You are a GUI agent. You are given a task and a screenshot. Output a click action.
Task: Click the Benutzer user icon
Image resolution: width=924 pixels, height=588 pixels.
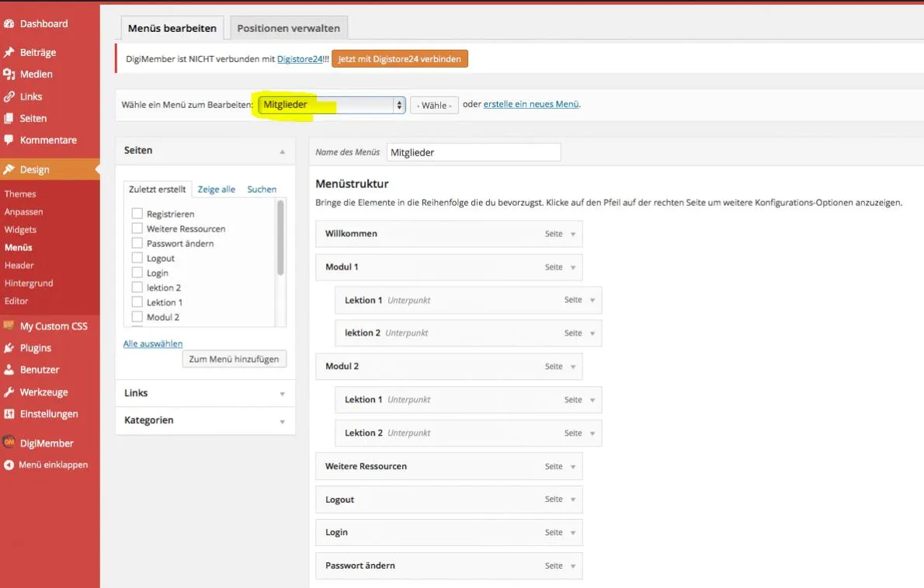pos(9,370)
